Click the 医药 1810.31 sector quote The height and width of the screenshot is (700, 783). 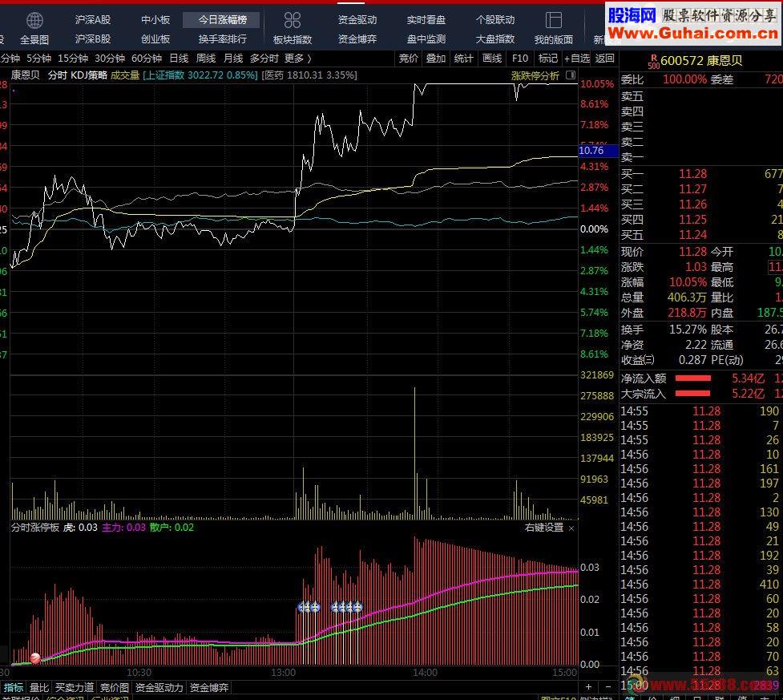click(x=309, y=75)
